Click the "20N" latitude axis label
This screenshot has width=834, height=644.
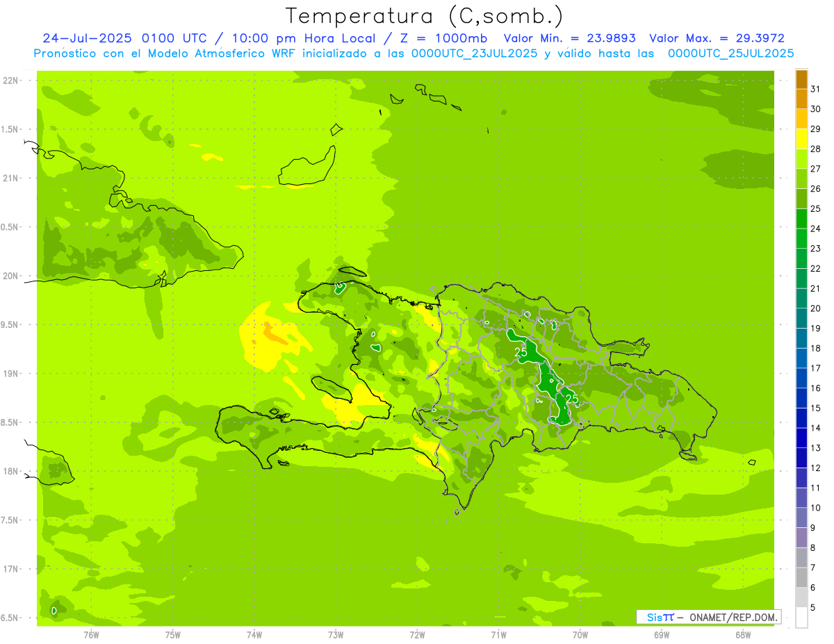(10, 276)
